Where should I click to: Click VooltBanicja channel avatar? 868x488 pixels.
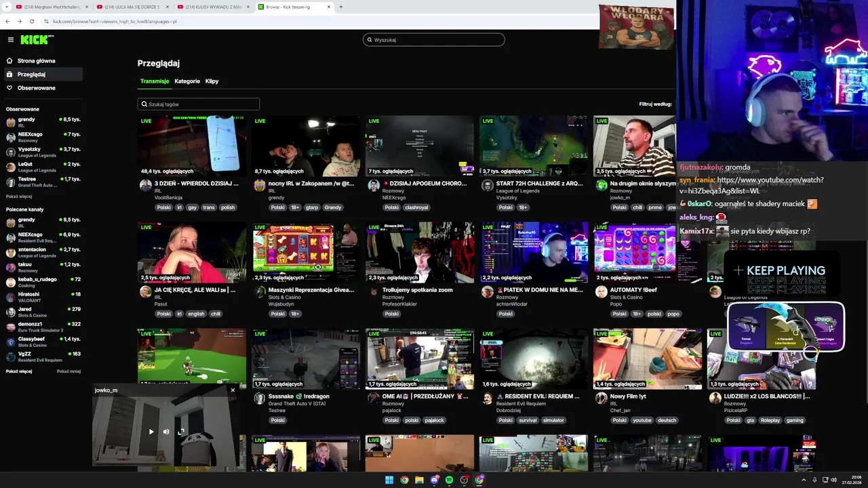tap(145, 185)
